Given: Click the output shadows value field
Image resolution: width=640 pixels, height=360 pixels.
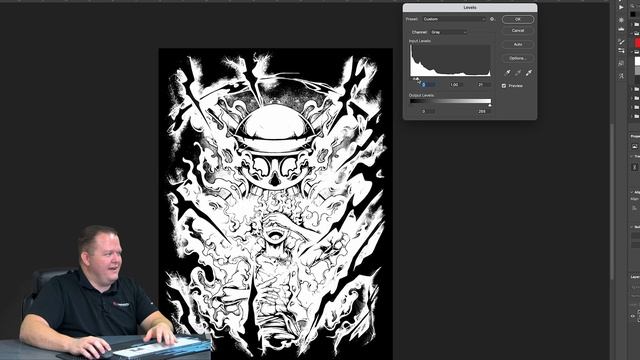Looking at the screenshot, I should 428,111.
